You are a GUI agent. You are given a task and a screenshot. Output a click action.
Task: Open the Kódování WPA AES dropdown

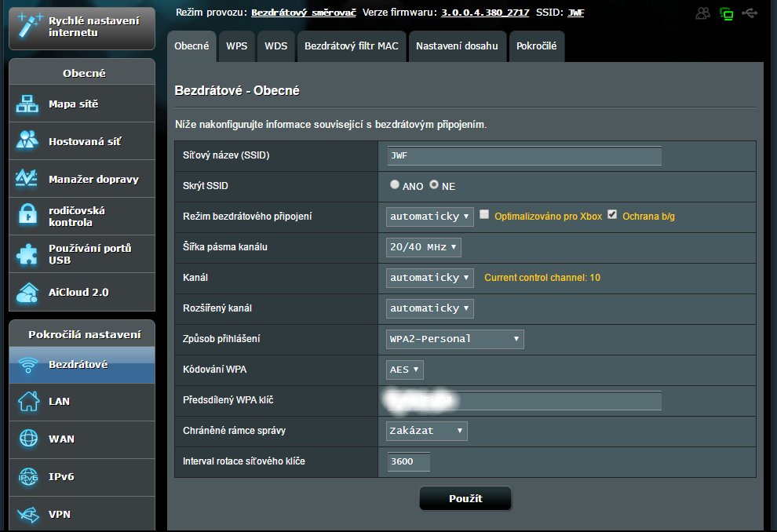pyautogui.click(x=405, y=369)
